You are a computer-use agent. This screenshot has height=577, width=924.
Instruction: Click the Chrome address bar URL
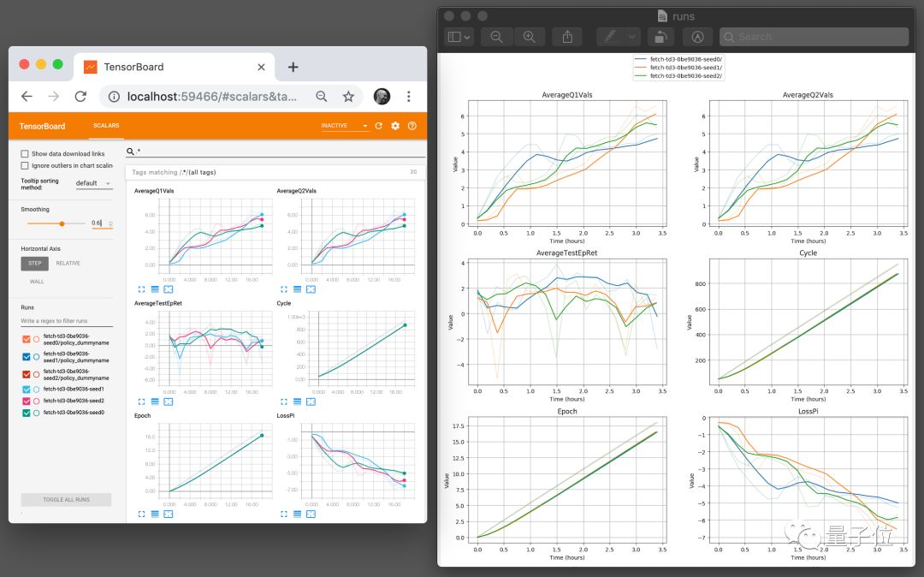tap(212, 96)
